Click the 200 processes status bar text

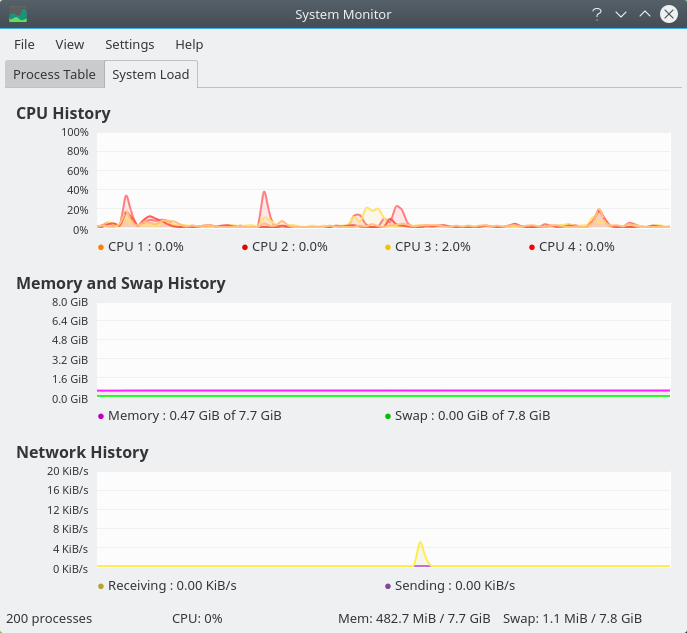click(x=49, y=618)
